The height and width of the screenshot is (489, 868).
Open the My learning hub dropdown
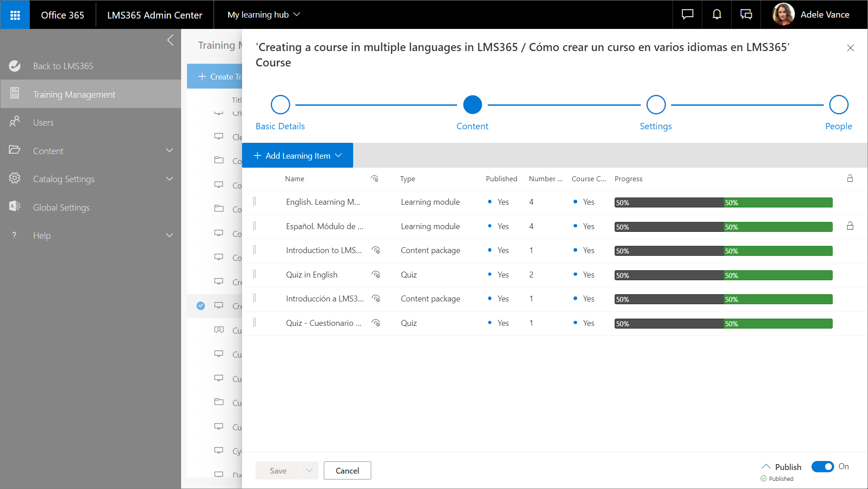pyautogui.click(x=264, y=15)
